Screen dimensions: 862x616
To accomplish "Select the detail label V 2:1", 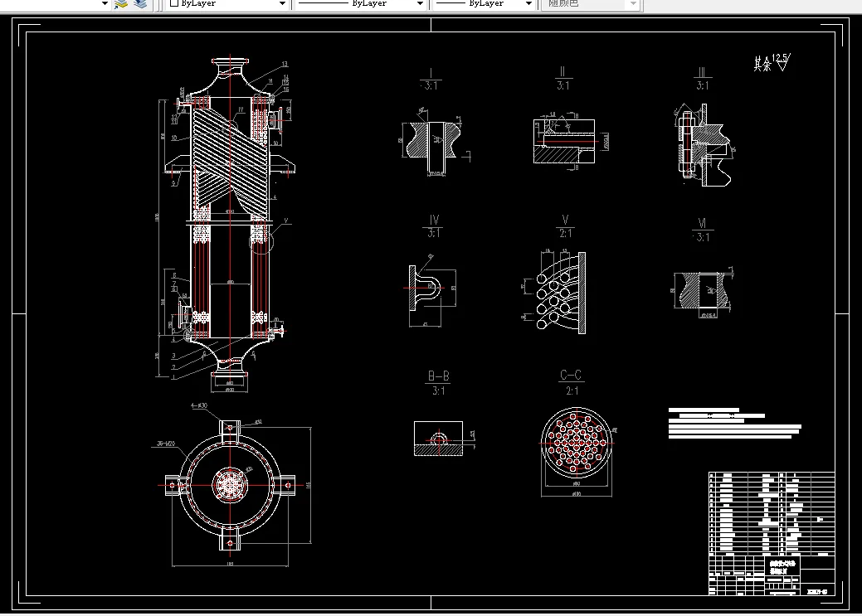I will coord(565,226).
